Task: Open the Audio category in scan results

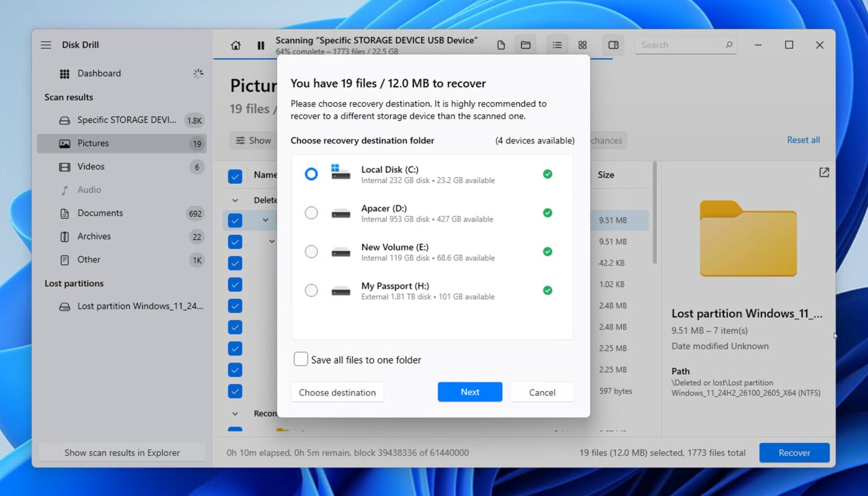Action: coord(89,189)
